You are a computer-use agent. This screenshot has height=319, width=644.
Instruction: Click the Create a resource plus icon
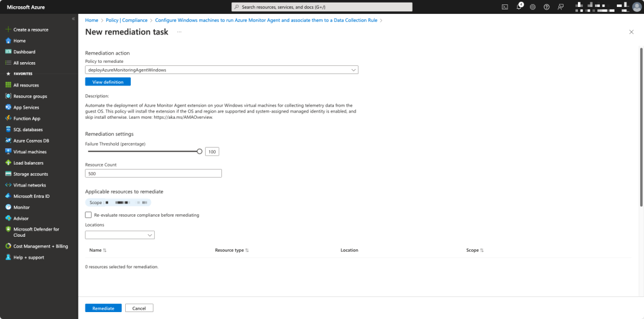coord(8,30)
